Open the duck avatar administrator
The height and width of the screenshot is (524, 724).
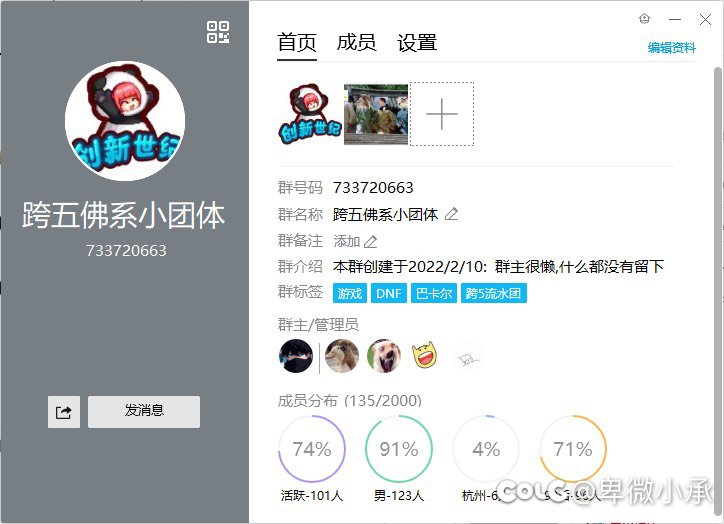coord(342,356)
